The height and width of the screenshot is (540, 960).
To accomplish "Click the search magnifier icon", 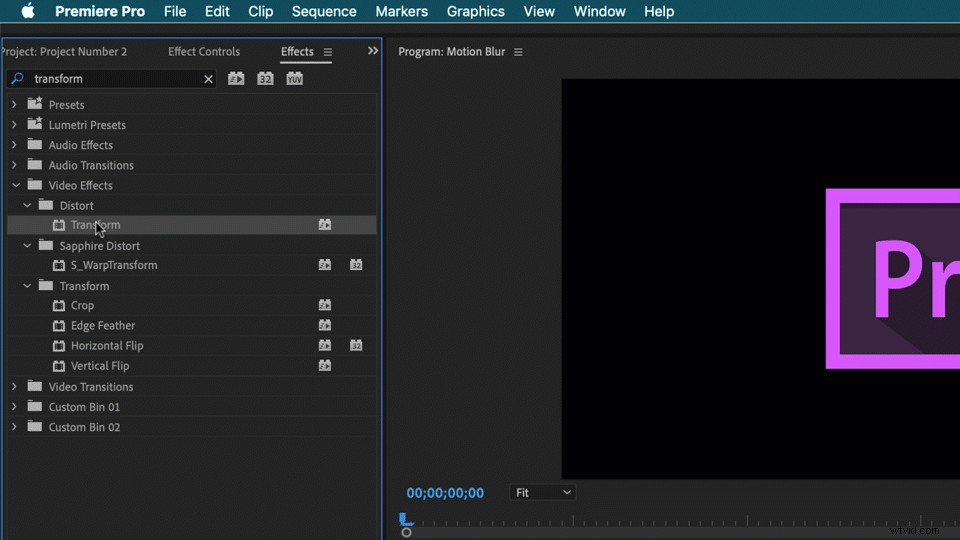I will (17, 78).
